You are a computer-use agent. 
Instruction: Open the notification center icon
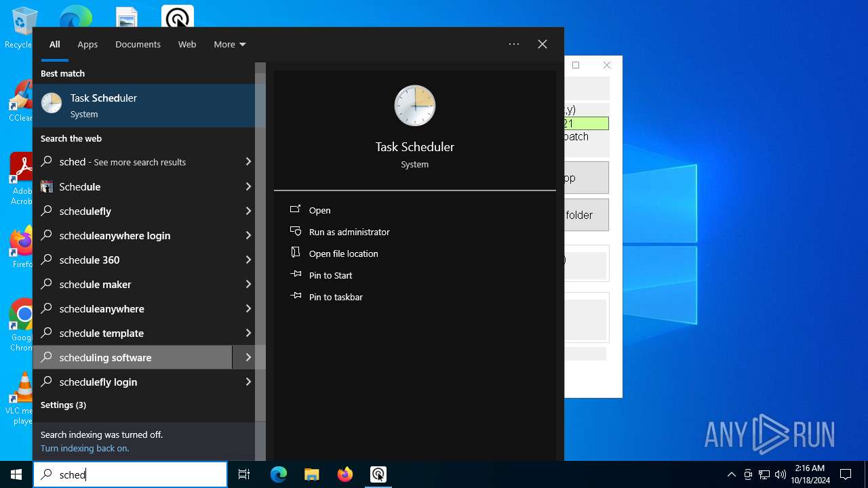(x=846, y=474)
